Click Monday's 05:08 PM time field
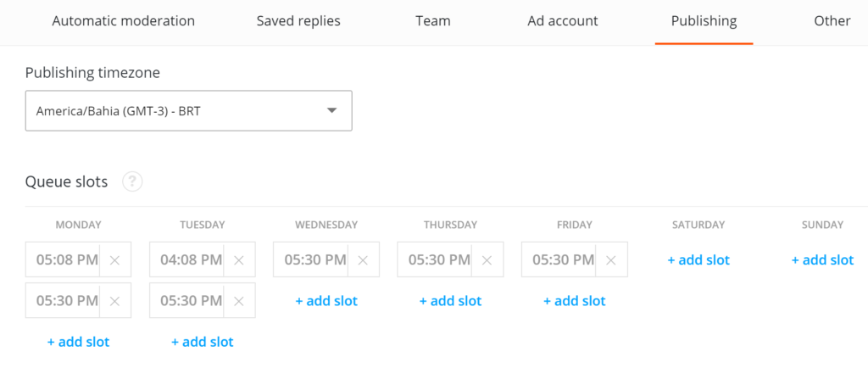The image size is (868, 368). pos(63,260)
